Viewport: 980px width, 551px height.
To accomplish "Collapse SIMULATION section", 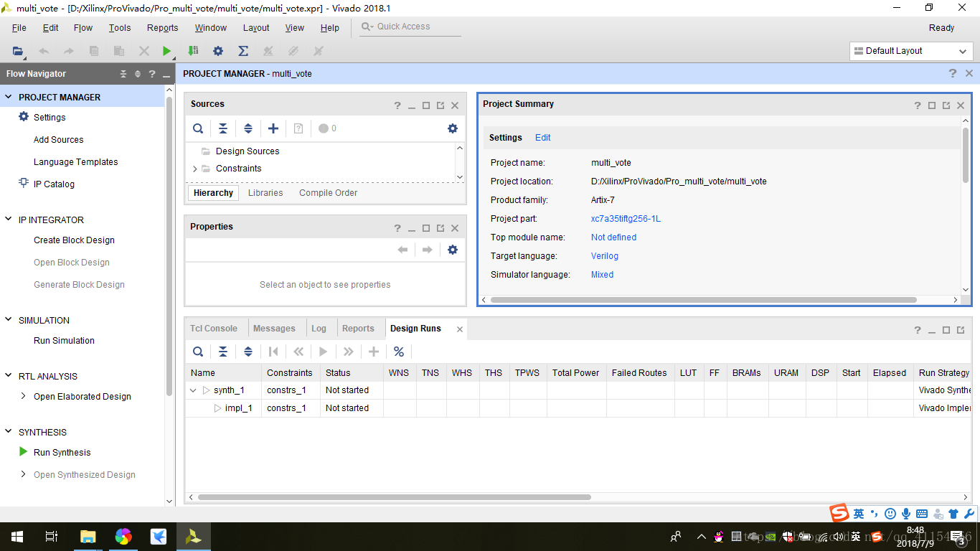I will 9,320.
